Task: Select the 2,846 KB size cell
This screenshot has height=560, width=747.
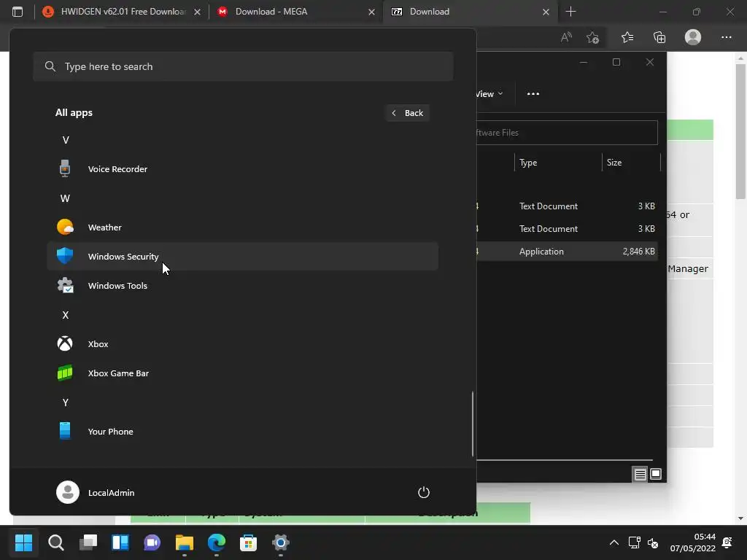Action: click(638, 252)
